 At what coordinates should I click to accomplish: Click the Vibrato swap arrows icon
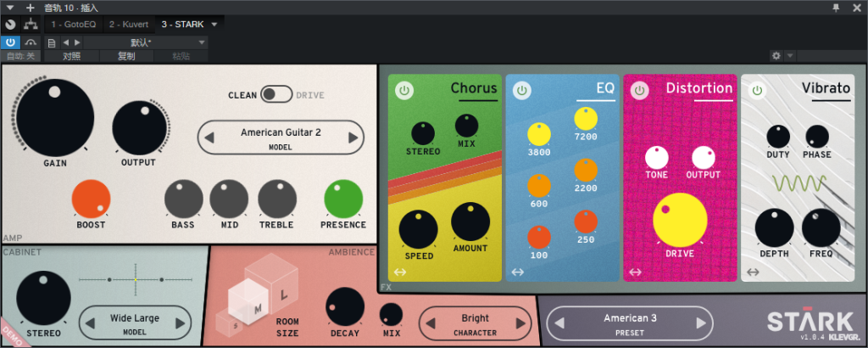pos(753,272)
